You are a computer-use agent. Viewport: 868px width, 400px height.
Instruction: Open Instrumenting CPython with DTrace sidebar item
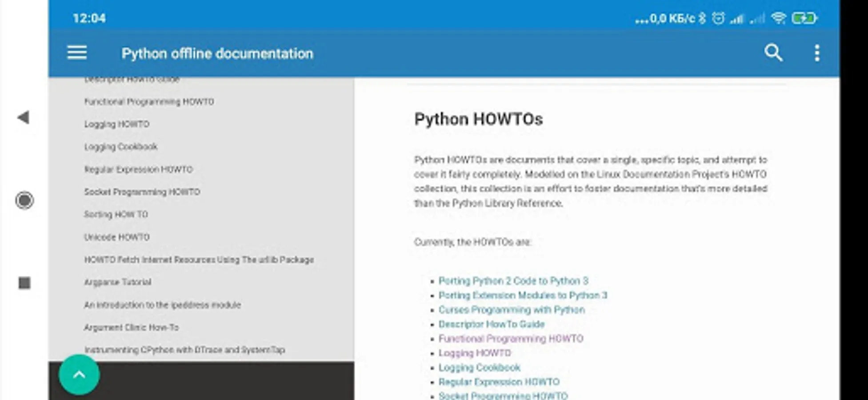click(x=184, y=350)
